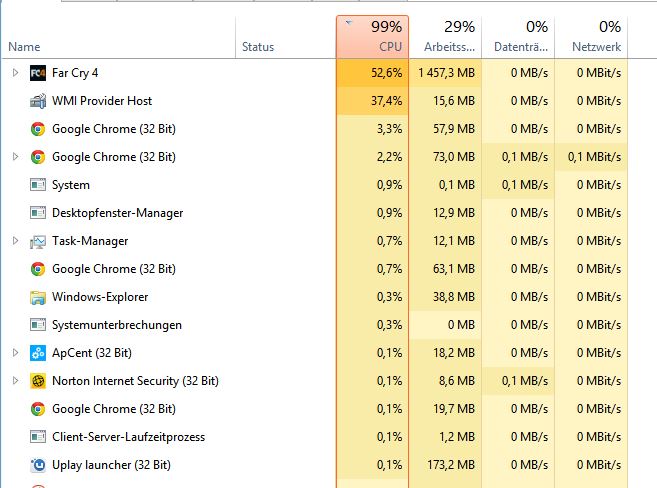Click the Systemunterbrechungen process icon

point(38,325)
